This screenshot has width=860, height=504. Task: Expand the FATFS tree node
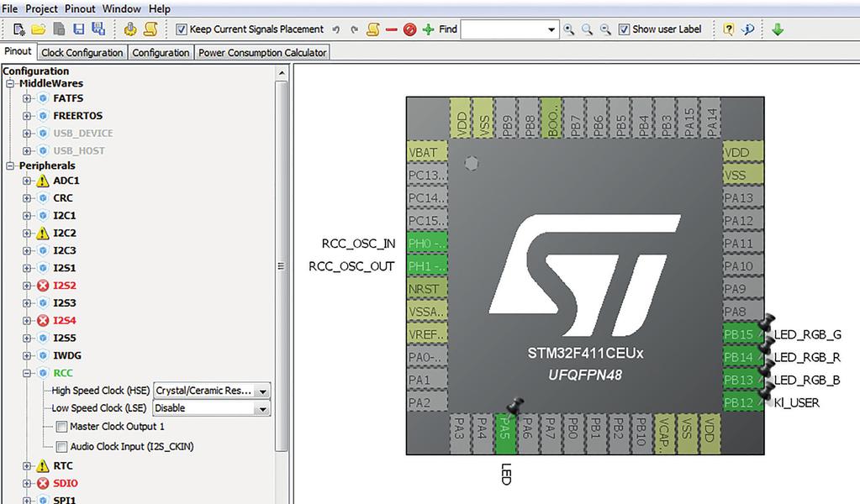26,98
